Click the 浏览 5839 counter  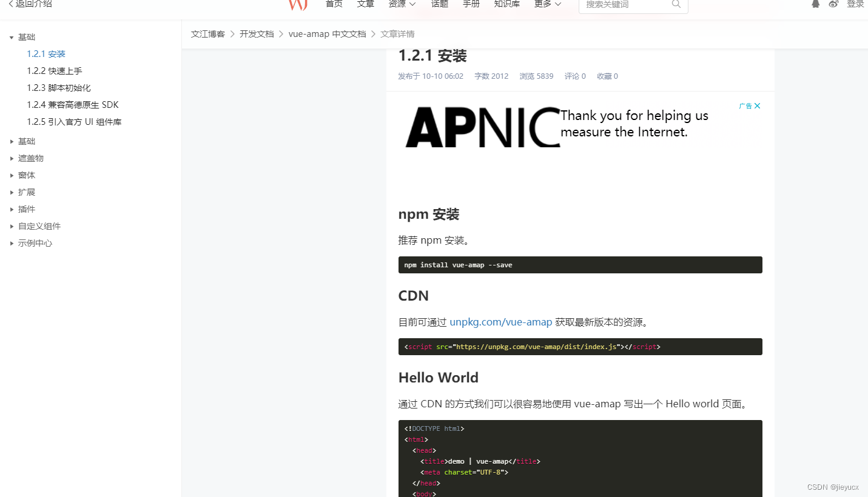[536, 76]
